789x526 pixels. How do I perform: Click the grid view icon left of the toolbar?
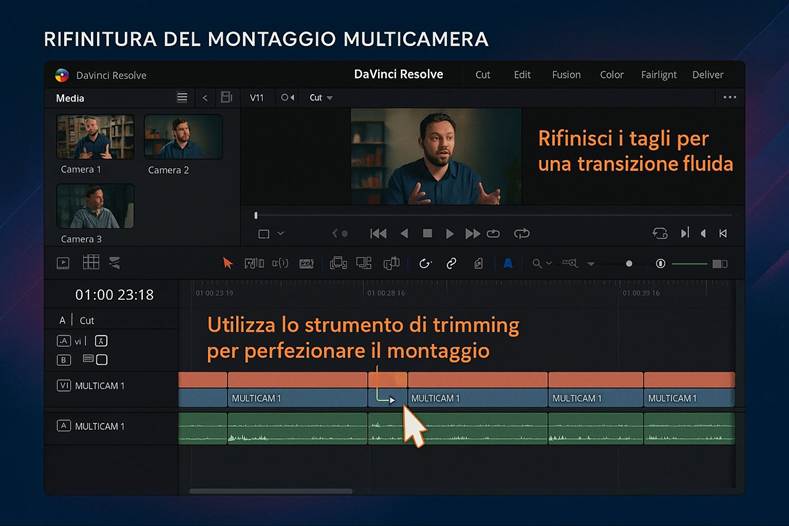91,262
